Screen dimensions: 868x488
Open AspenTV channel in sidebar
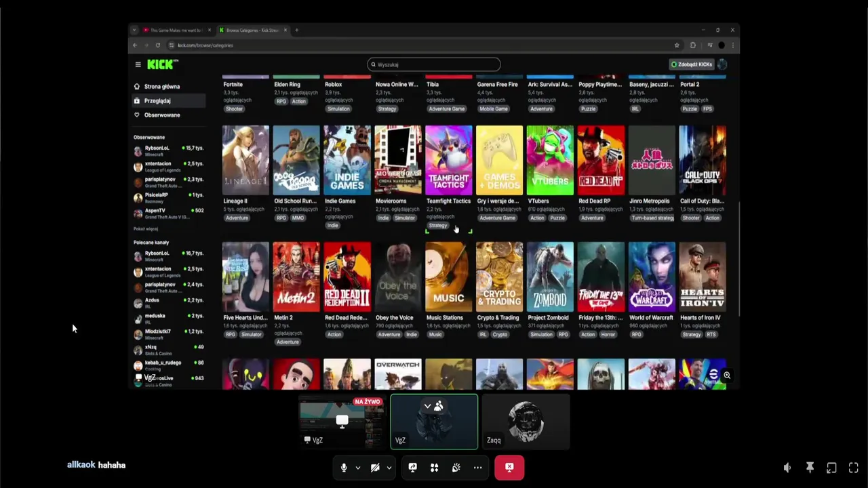pos(169,213)
